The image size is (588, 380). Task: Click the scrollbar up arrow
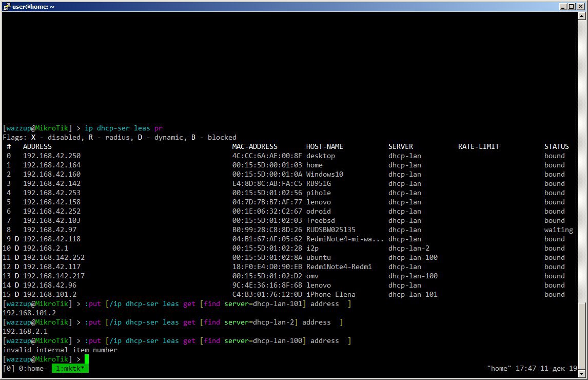(x=582, y=16)
